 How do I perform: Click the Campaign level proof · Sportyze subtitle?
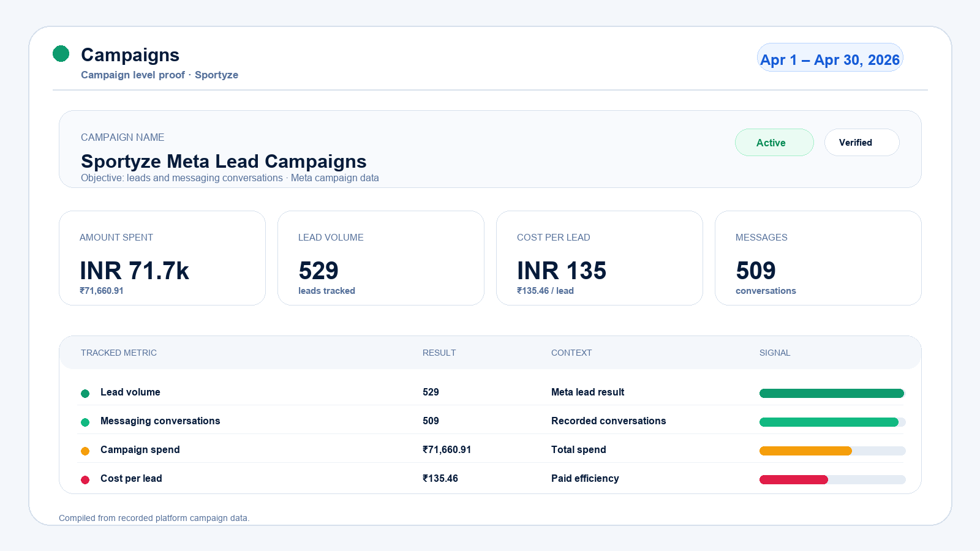point(159,75)
